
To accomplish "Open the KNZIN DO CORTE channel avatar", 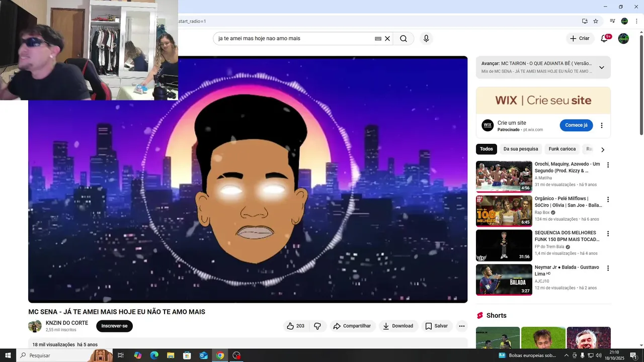I will point(35,326).
